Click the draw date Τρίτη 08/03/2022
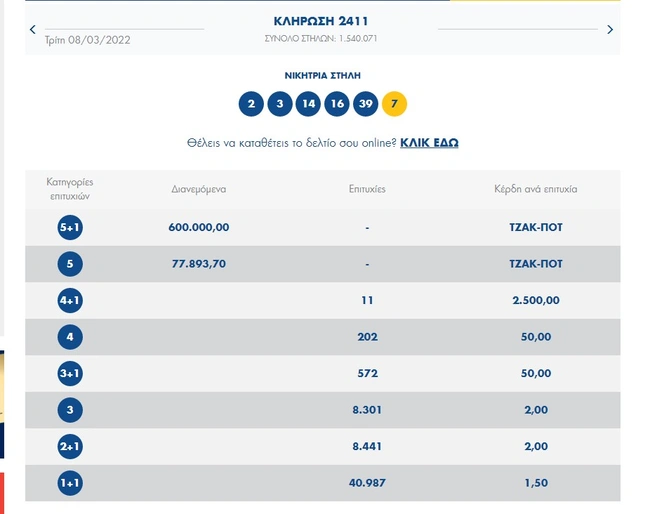The image size is (650, 514). pos(88,40)
